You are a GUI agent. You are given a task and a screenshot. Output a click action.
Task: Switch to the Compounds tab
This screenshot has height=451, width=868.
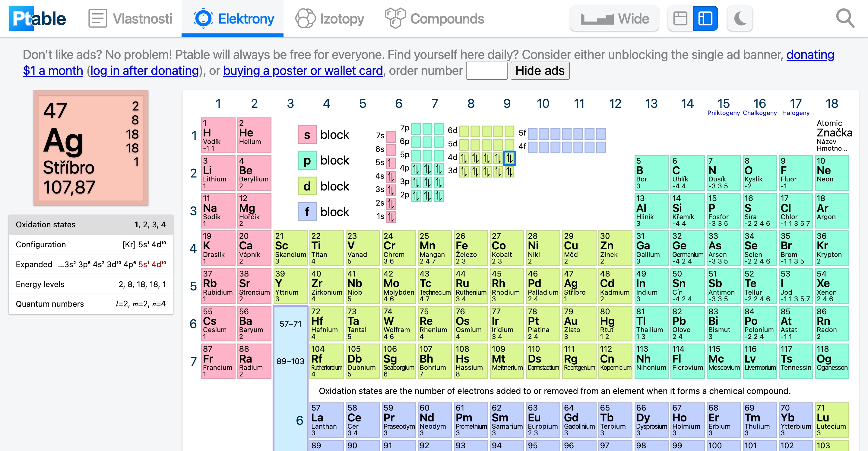434,18
